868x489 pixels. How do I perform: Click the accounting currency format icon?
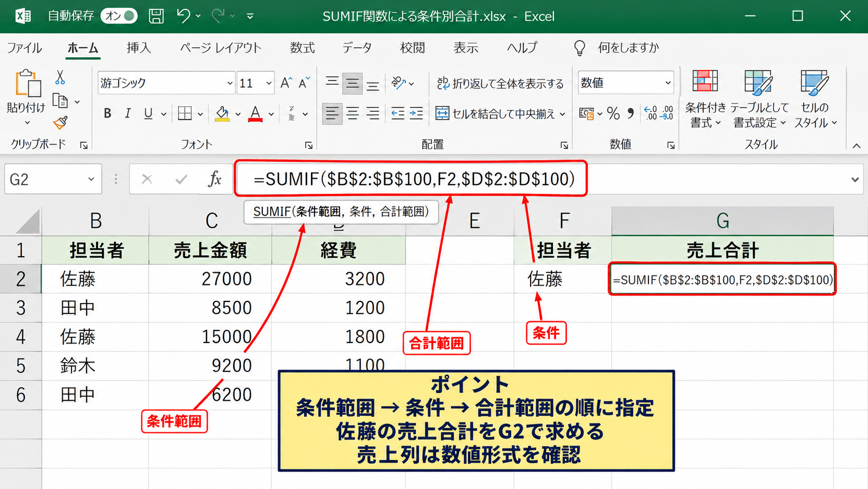point(587,113)
